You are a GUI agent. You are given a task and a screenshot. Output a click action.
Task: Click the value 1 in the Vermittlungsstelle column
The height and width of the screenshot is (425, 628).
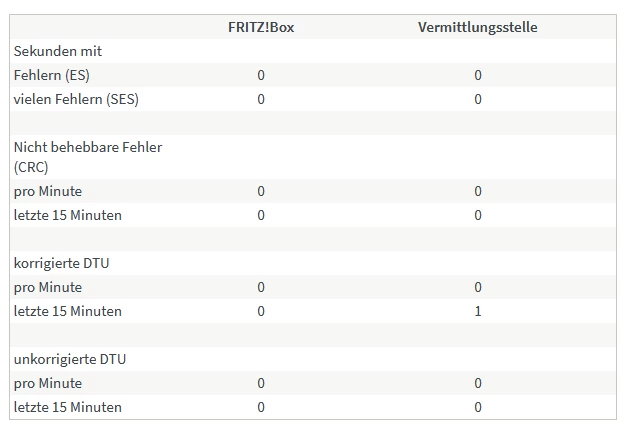coord(478,311)
